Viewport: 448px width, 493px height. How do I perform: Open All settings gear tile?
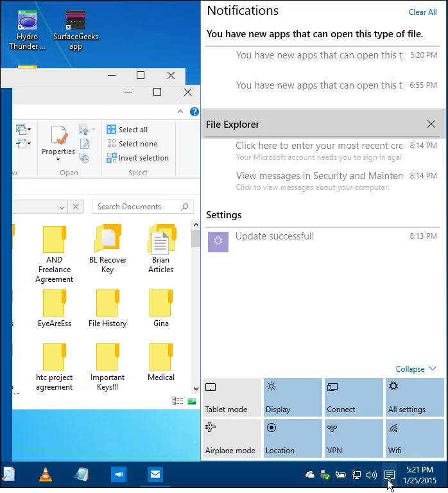point(415,398)
